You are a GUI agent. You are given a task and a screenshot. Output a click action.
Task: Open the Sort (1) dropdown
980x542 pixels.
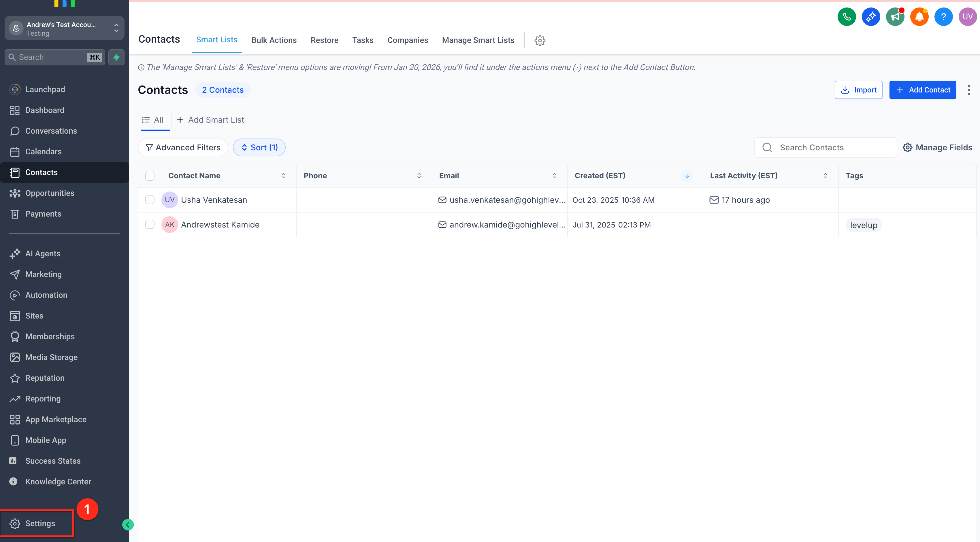(259, 147)
